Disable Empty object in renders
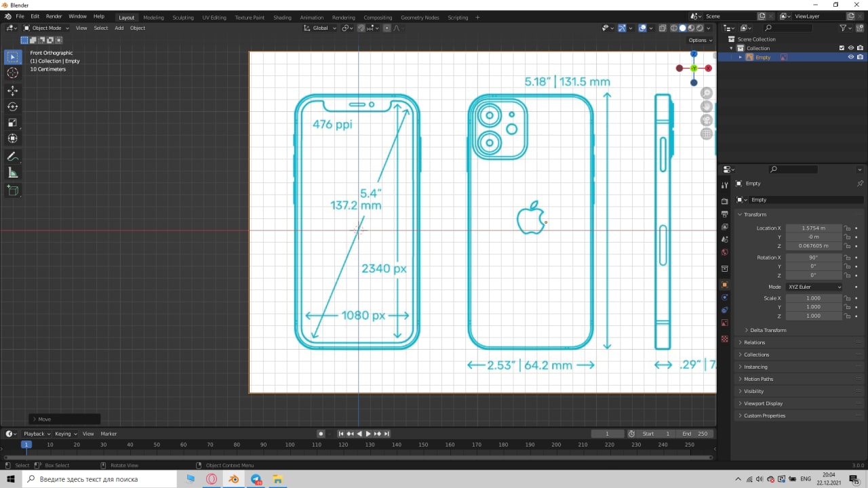 click(859, 57)
